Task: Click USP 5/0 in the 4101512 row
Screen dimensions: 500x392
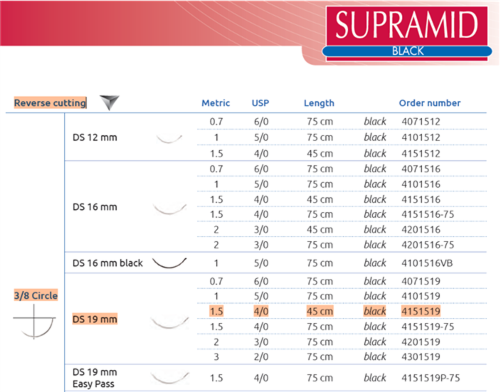Action: (261, 137)
